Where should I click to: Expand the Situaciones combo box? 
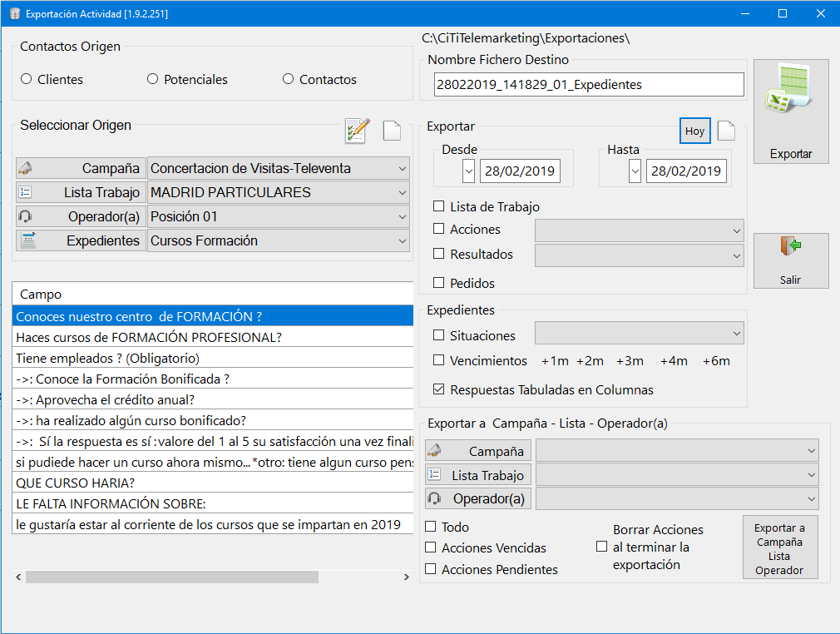[x=640, y=334]
